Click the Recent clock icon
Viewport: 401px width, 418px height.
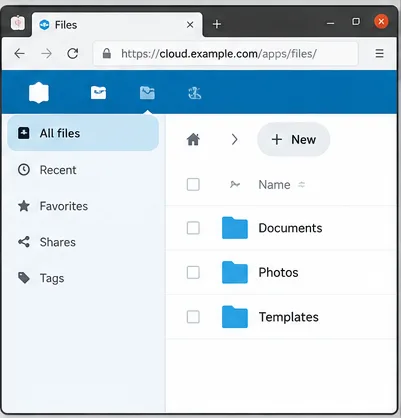pos(24,170)
